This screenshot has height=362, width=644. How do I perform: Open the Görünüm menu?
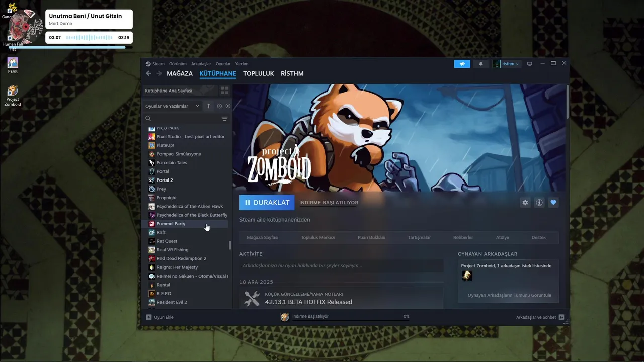[178, 64]
